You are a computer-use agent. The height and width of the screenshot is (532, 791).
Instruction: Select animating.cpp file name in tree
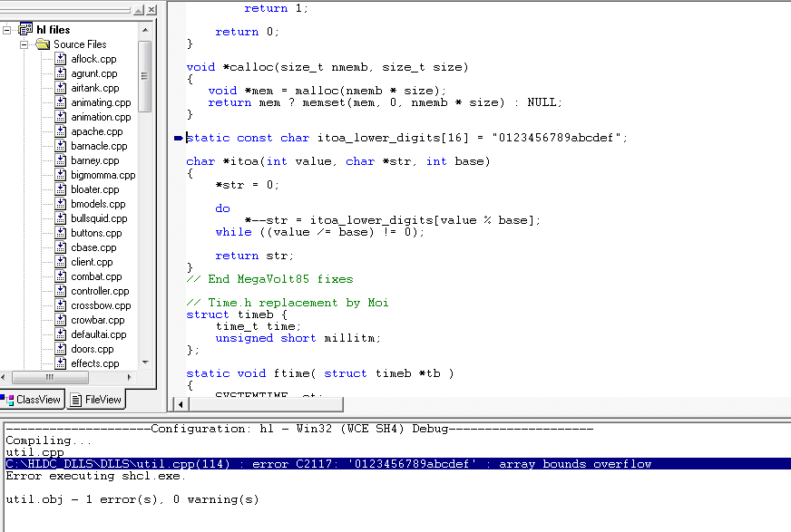point(101,102)
